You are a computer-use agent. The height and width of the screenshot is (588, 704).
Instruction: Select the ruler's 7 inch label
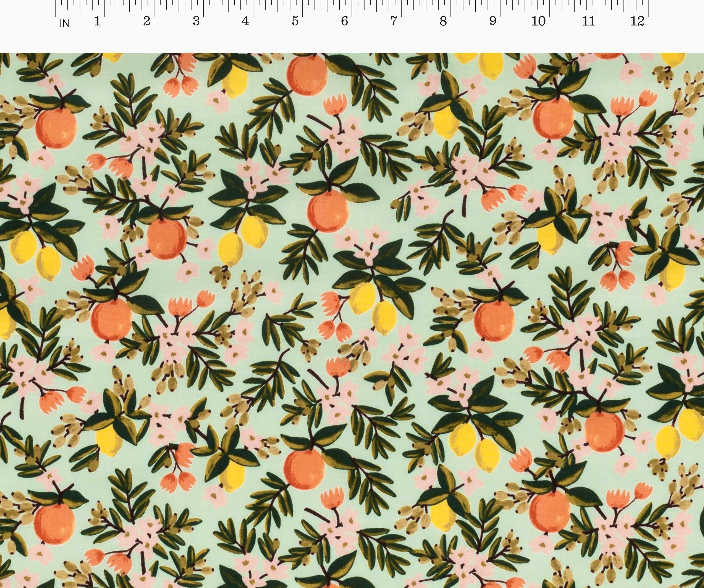tap(394, 21)
